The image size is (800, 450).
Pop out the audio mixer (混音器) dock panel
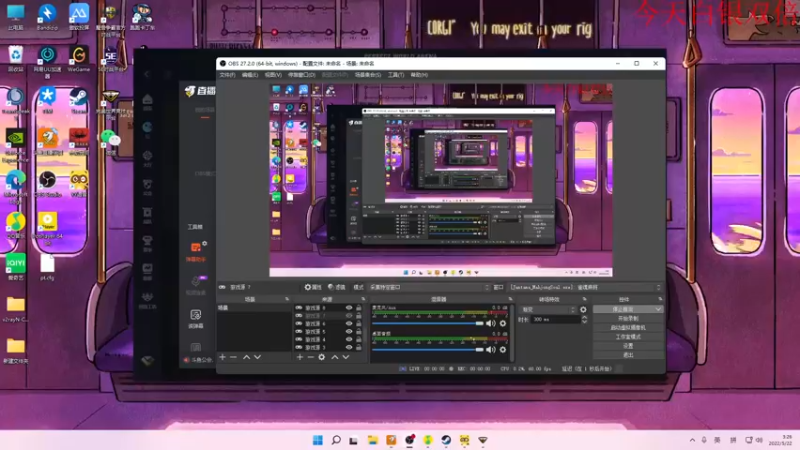(510, 299)
